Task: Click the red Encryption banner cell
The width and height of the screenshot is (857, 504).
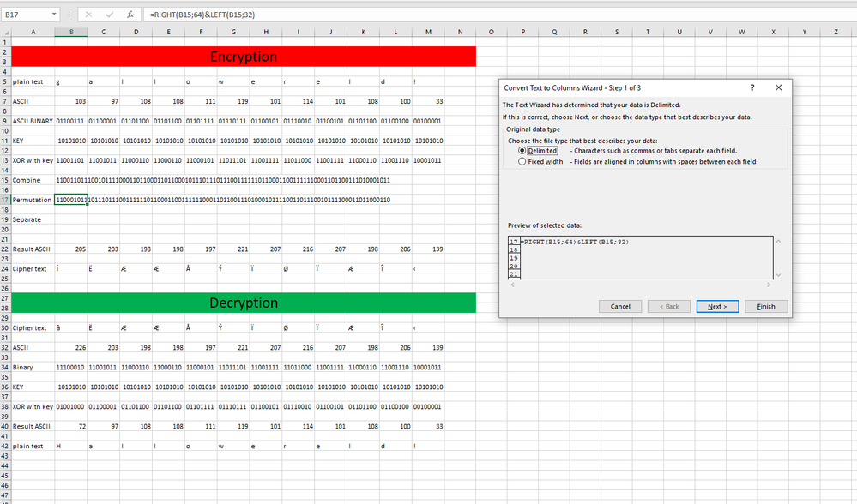Action: (244, 57)
